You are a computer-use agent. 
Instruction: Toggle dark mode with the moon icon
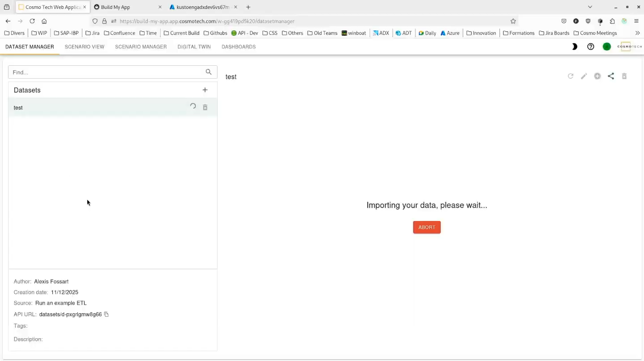tap(574, 47)
